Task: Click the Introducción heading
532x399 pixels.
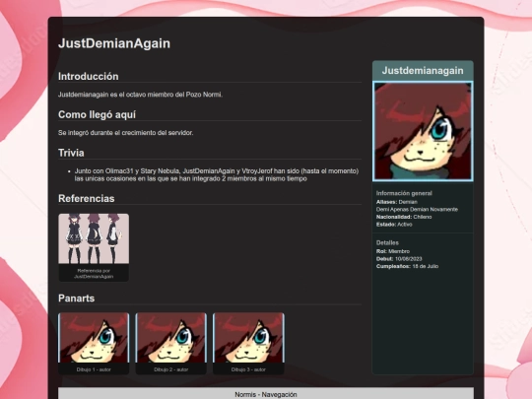Action: pyautogui.click(x=89, y=76)
